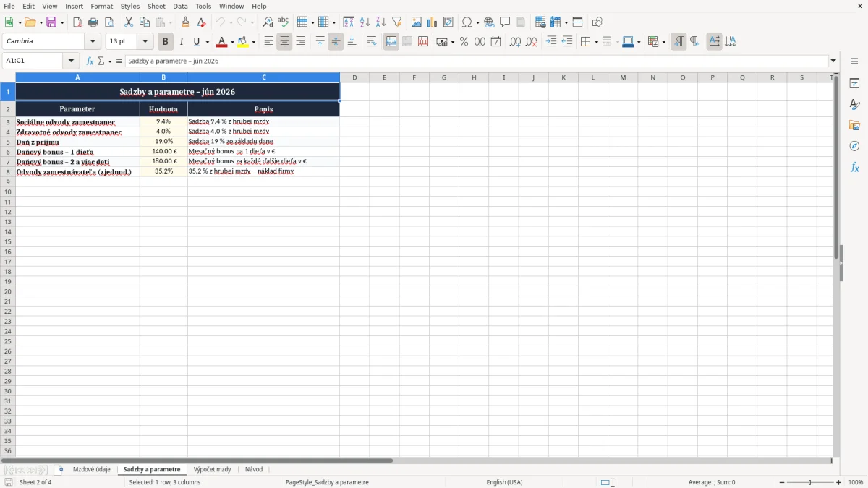Open the Data menu
Viewport: 868px width, 488px height.
(x=180, y=6)
